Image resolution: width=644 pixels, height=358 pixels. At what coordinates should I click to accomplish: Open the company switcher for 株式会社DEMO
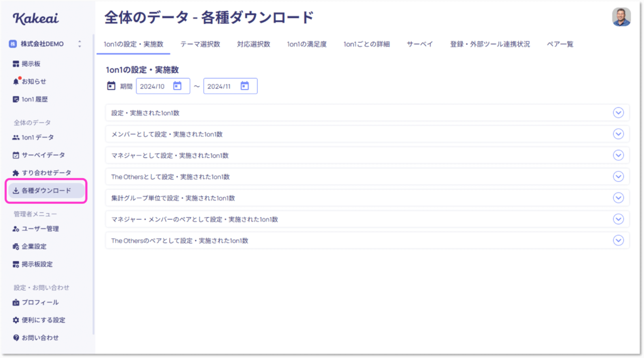tap(80, 43)
